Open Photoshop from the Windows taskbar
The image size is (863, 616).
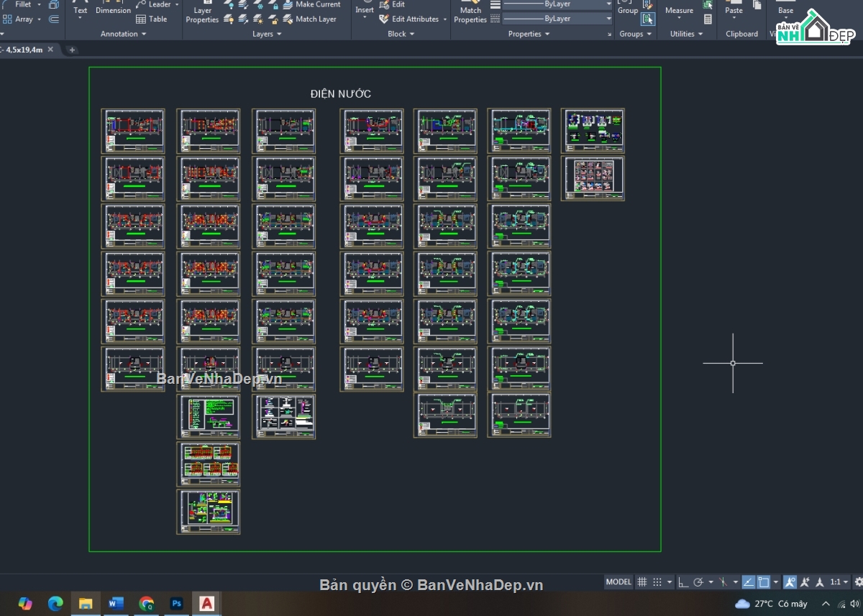click(x=176, y=604)
